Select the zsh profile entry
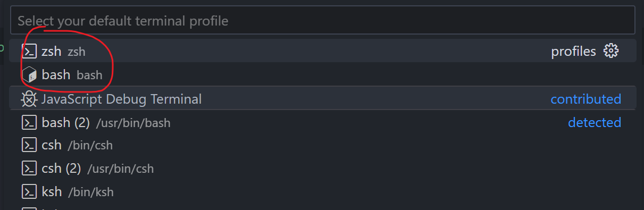The height and width of the screenshot is (210, 644). pyautogui.click(x=323, y=51)
